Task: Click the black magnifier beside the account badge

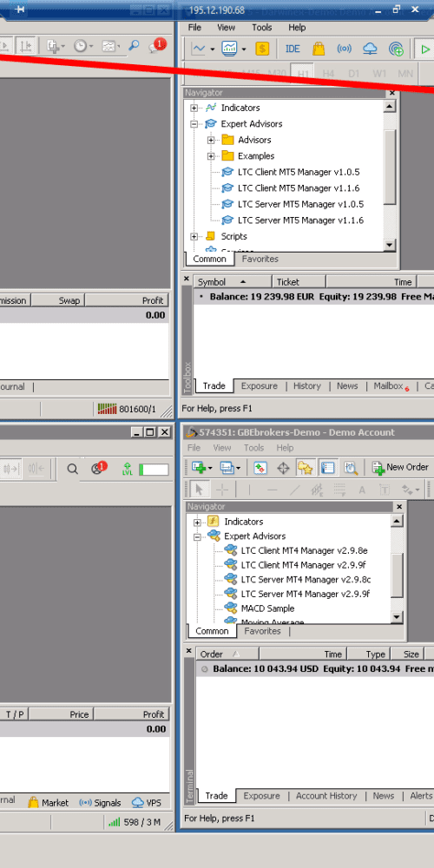Action: 73,469
